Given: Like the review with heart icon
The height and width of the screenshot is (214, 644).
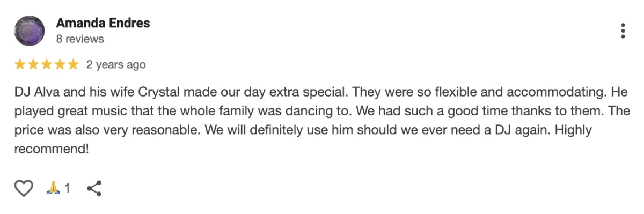Looking at the screenshot, I should tap(24, 188).
